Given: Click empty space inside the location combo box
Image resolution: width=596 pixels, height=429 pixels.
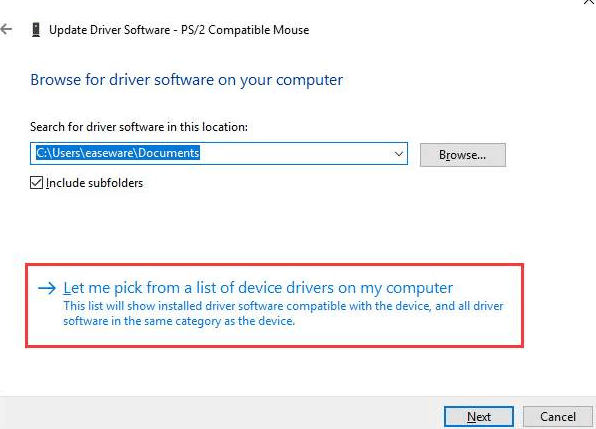Looking at the screenshot, I should tap(296, 154).
